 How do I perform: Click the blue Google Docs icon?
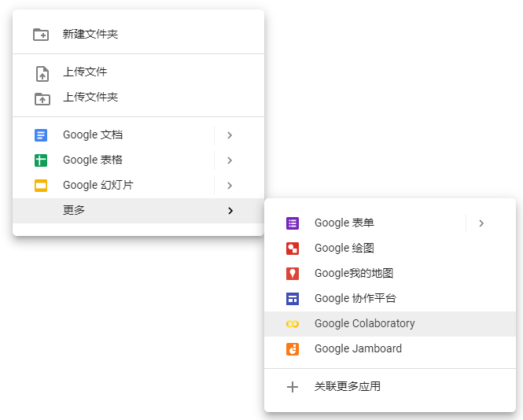pos(41,135)
